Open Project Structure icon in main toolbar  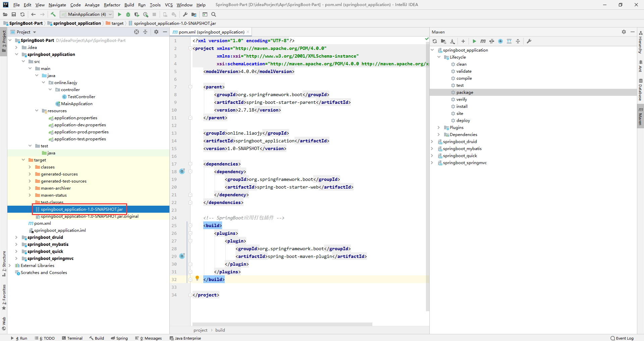[x=194, y=14]
